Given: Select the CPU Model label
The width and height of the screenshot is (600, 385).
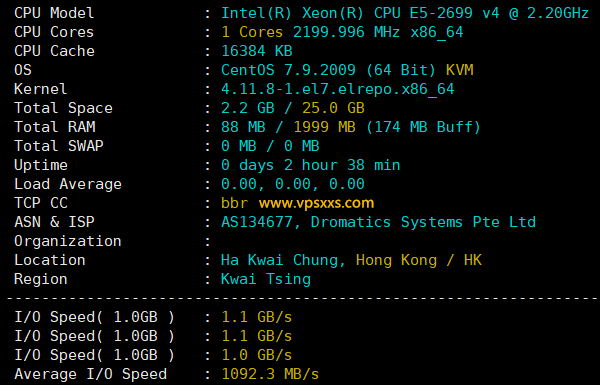Looking at the screenshot, I should (x=54, y=13).
